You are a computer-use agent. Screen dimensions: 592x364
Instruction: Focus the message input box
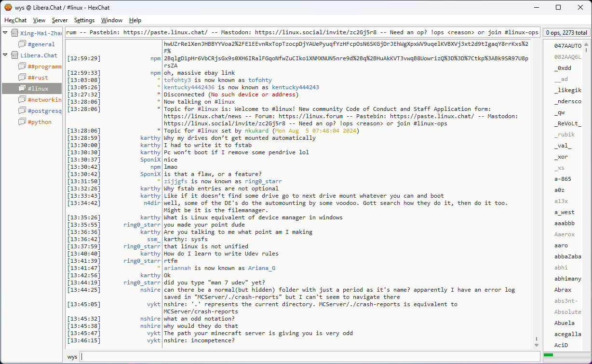coord(309,357)
